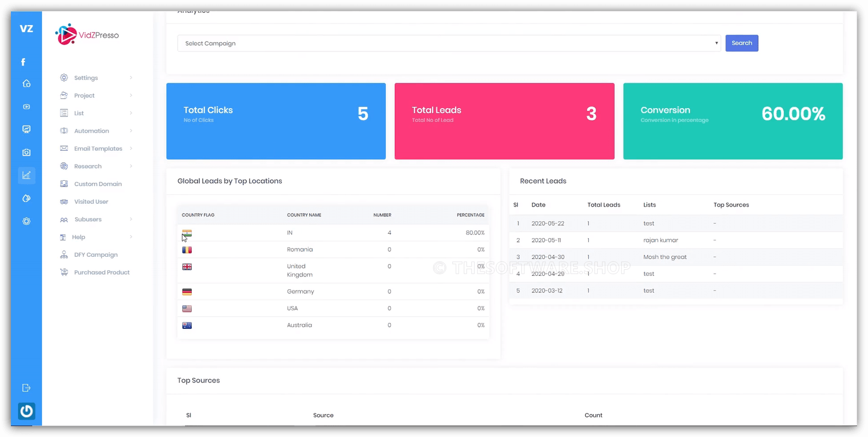Click the Total Clicks card

(276, 121)
